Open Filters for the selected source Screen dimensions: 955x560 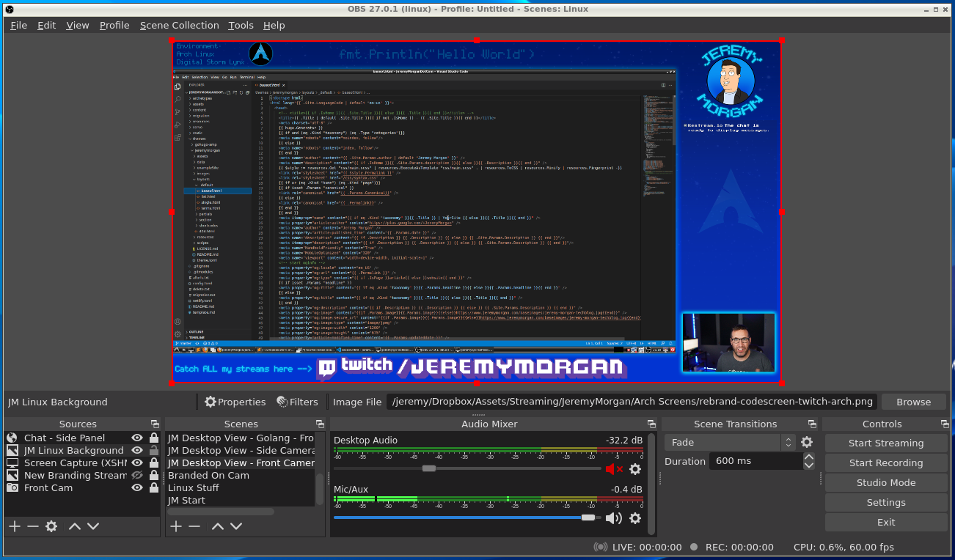click(297, 402)
